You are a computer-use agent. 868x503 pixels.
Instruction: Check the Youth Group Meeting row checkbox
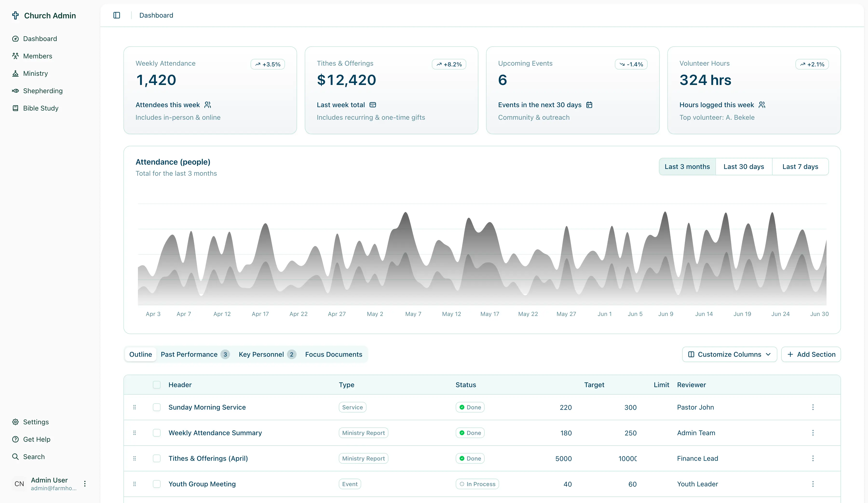157,484
